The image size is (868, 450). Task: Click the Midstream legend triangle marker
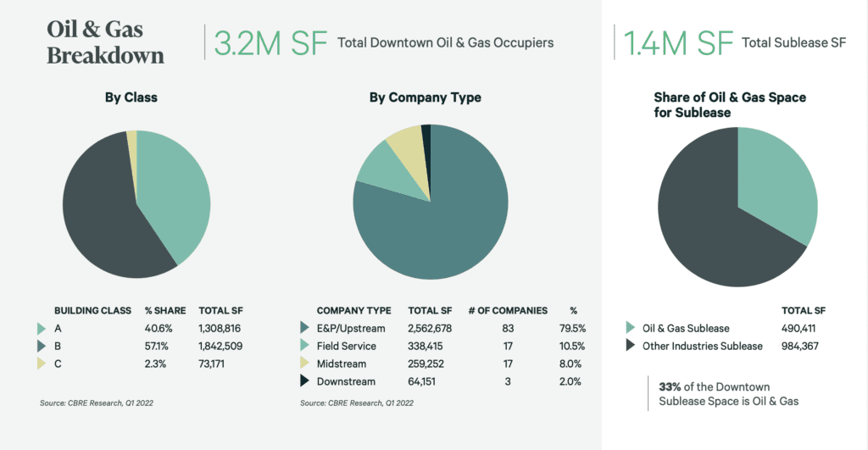click(x=304, y=364)
